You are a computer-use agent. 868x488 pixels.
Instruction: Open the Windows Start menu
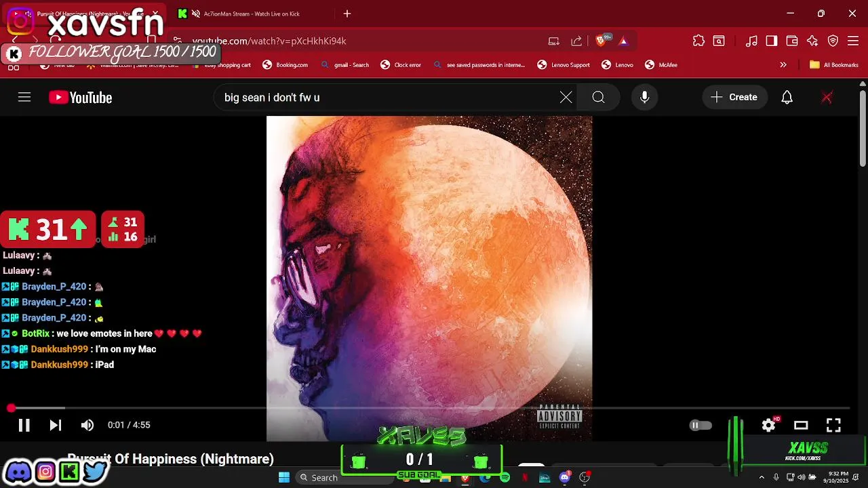284,477
